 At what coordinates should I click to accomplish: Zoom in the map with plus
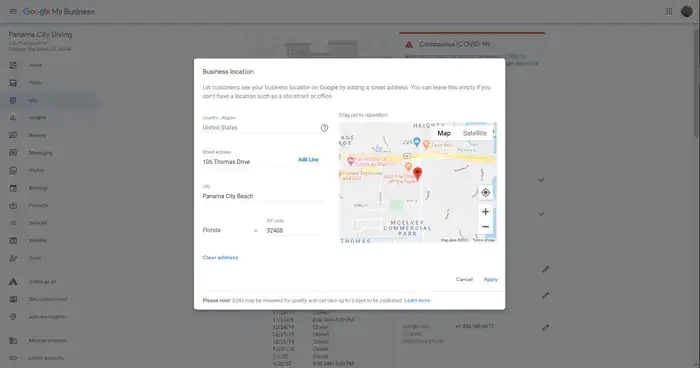click(x=486, y=212)
